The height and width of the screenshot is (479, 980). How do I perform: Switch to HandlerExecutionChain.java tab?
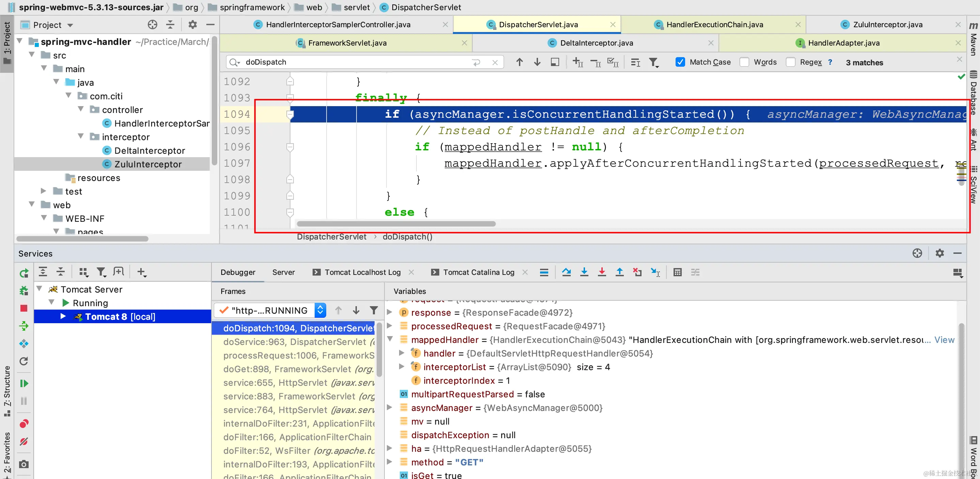coord(714,25)
